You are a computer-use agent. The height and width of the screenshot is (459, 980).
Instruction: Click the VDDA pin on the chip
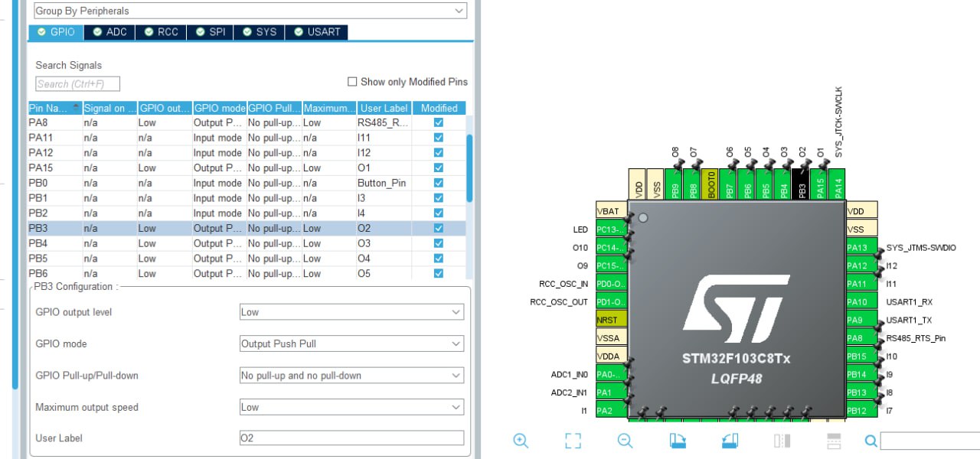click(611, 356)
